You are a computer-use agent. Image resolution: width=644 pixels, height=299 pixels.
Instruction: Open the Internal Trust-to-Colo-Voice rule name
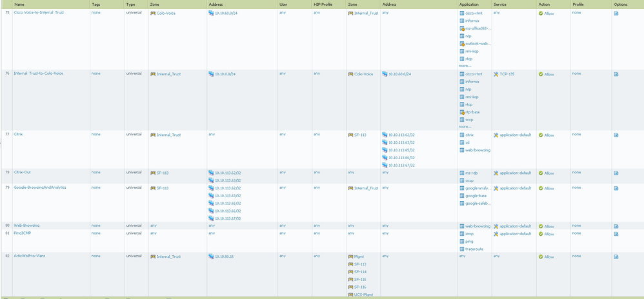pyautogui.click(x=39, y=73)
